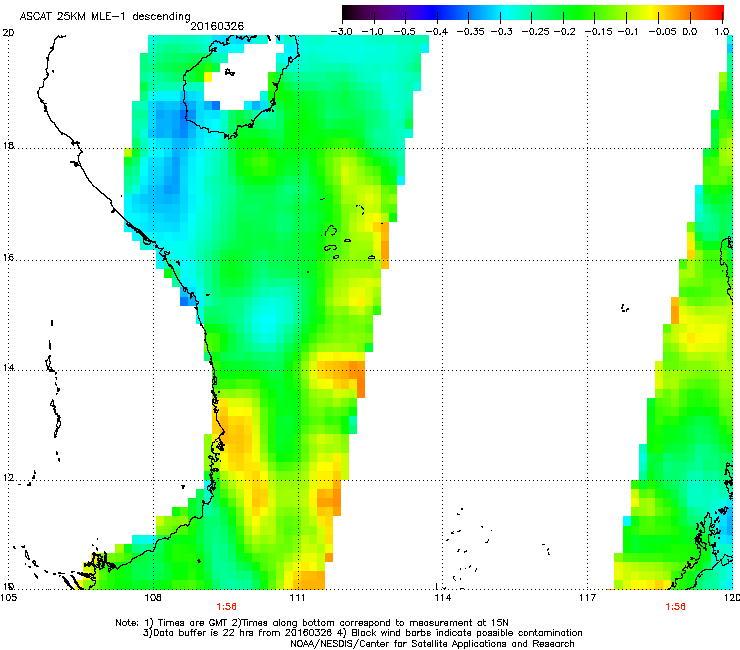Click the 0.0 colorbar label
This screenshot has height=650, width=740.
tap(690, 32)
